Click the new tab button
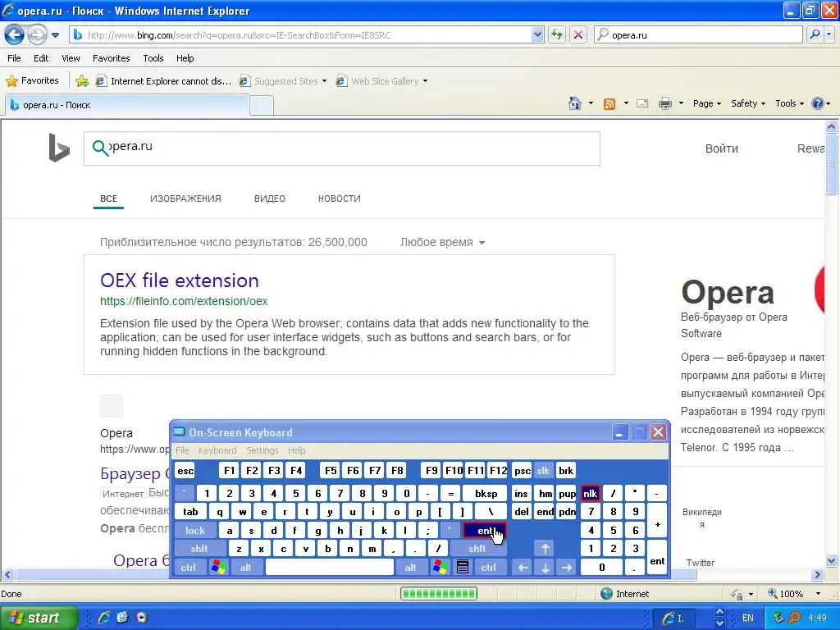Screen dimensions: 840x630 (x=262, y=105)
